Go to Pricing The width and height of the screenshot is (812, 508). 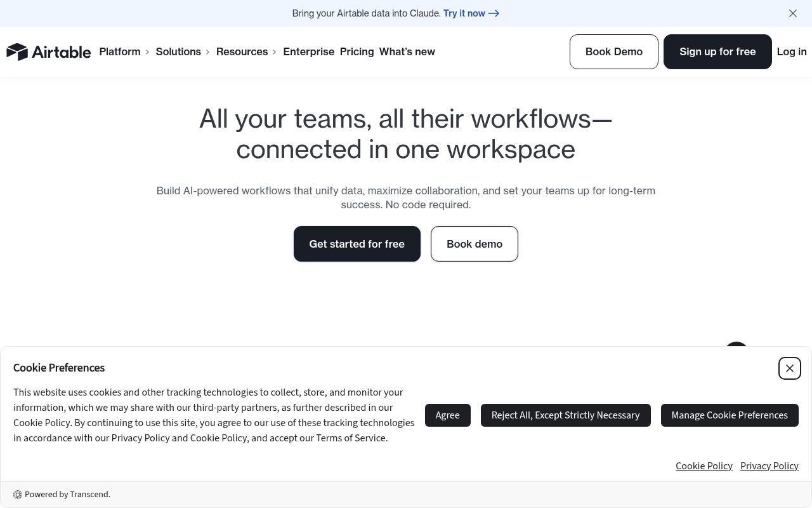[357, 51]
